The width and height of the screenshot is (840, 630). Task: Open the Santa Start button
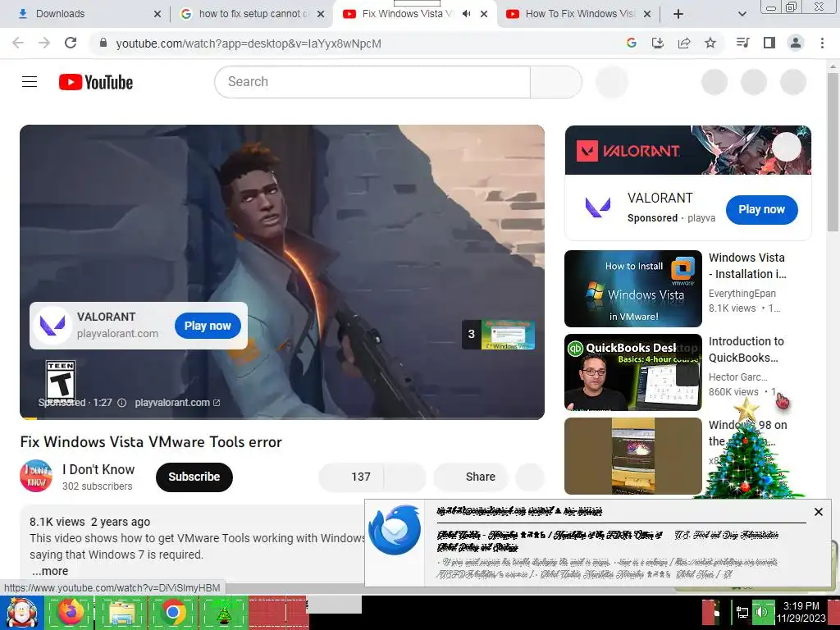[21, 613]
